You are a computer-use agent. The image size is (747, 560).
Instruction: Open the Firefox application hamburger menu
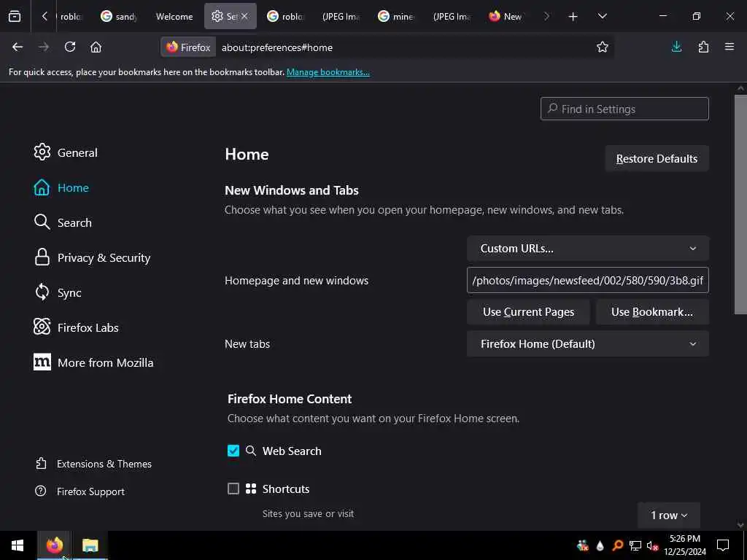pos(729,47)
